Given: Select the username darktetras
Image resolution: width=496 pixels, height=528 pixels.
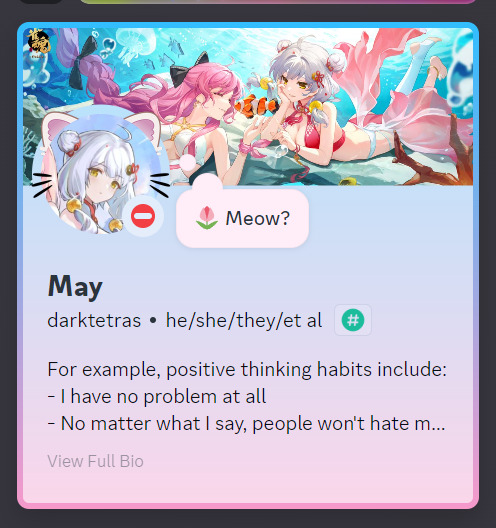Looking at the screenshot, I should click(x=94, y=320).
